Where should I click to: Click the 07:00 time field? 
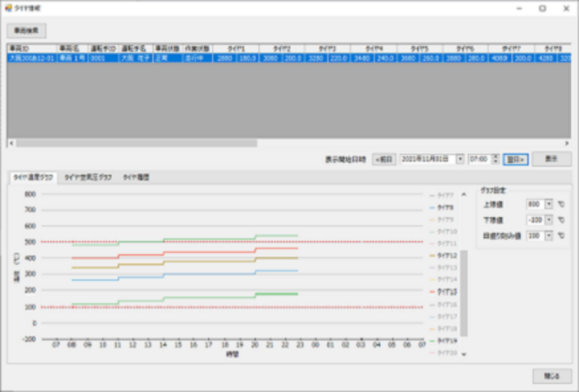(x=480, y=159)
